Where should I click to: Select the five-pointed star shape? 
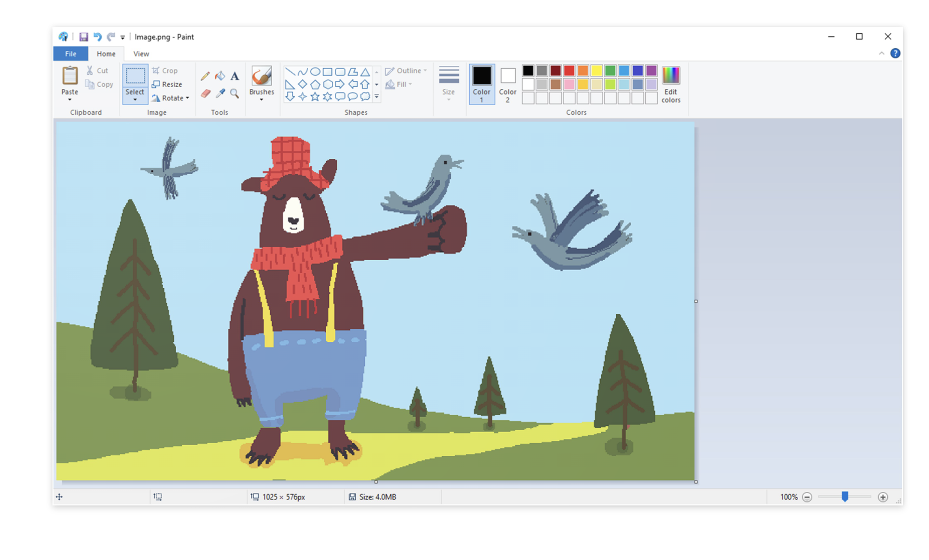pos(314,96)
